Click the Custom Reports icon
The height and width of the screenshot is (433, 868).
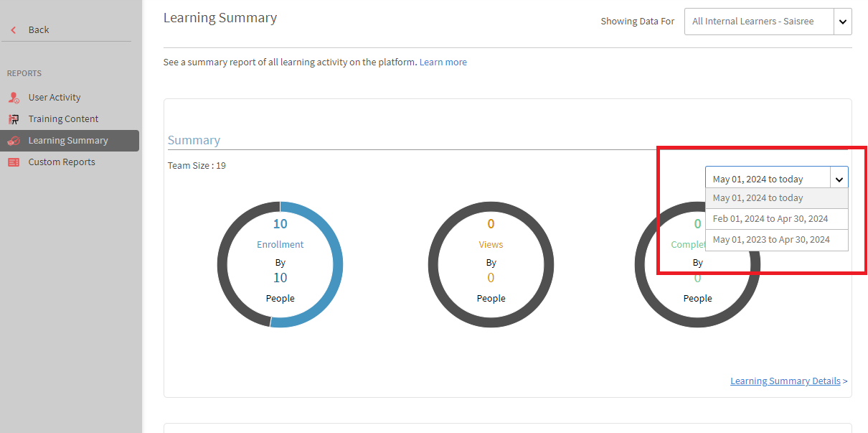(14, 162)
